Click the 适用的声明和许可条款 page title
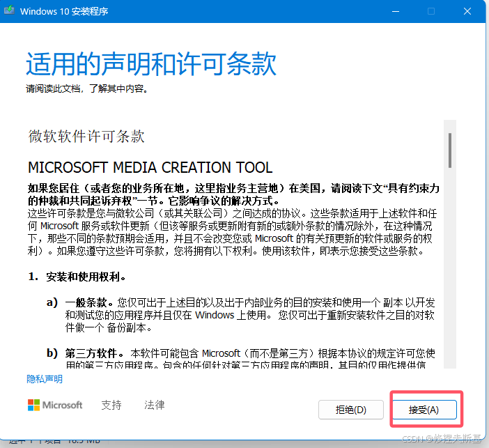 coord(151,64)
